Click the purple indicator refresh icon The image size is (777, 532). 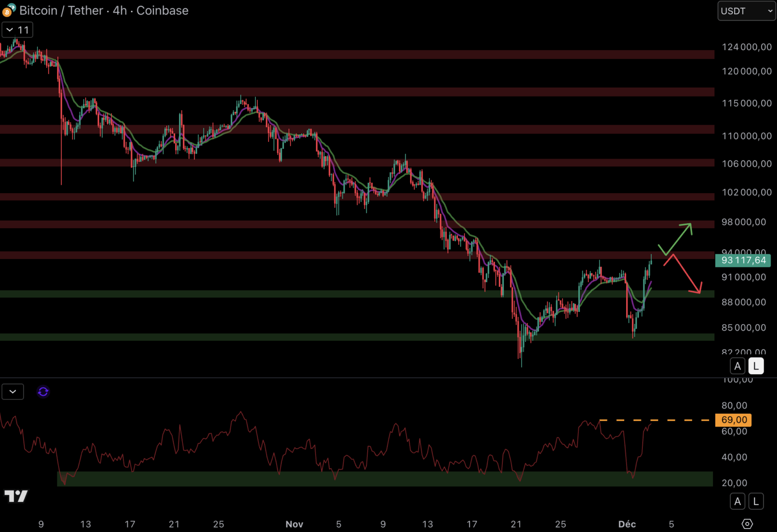43,392
